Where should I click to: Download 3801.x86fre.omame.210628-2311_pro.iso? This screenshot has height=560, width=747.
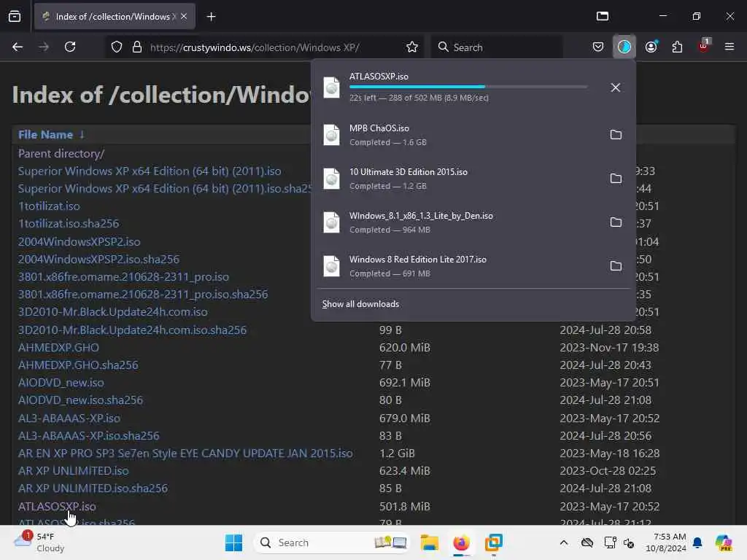[123, 276]
